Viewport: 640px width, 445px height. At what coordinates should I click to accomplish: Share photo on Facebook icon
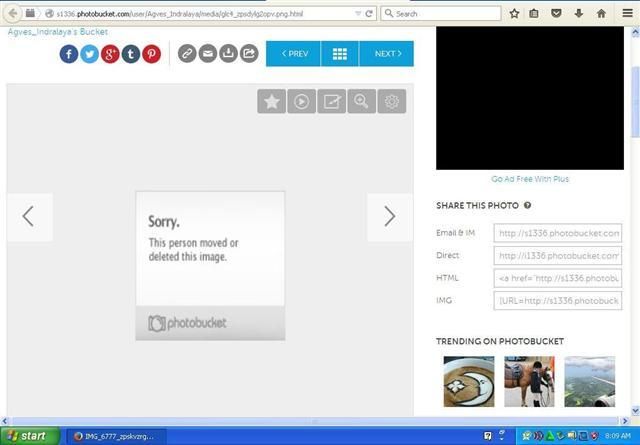69,54
